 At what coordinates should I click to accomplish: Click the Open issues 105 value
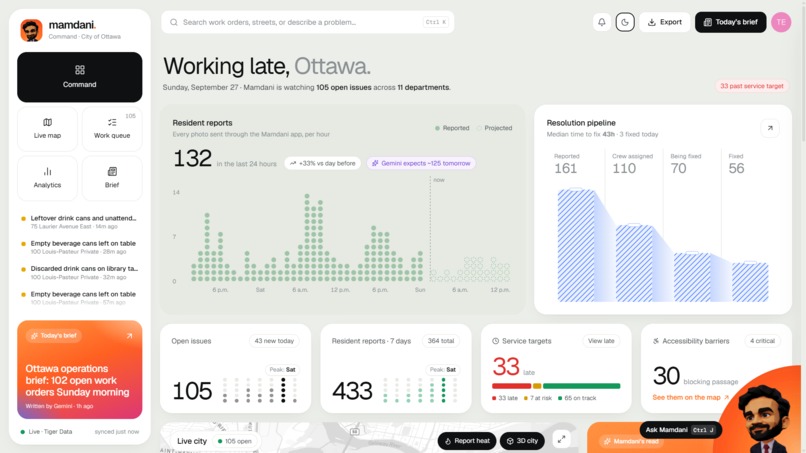[x=192, y=391]
